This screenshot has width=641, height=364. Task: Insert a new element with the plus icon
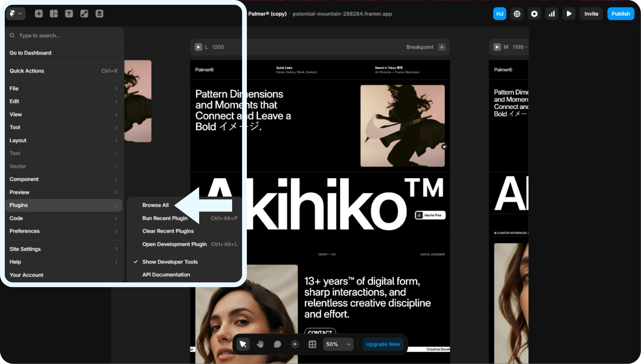pyautogui.click(x=39, y=14)
